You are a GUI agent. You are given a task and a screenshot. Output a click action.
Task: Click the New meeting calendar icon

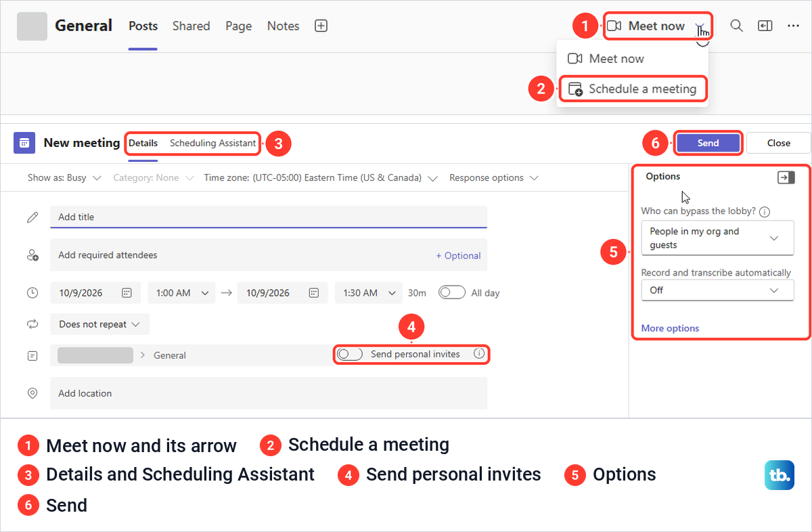[24, 143]
